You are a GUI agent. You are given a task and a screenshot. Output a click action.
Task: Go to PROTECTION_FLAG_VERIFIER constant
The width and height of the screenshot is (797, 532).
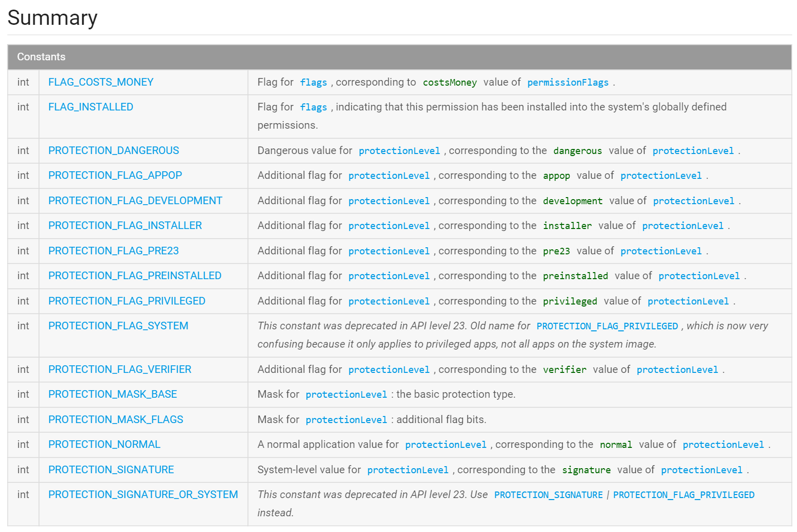120,369
